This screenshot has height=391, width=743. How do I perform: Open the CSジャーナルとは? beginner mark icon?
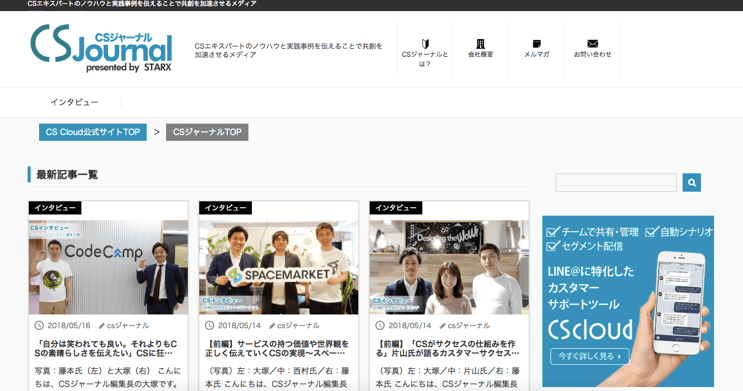coord(425,44)
